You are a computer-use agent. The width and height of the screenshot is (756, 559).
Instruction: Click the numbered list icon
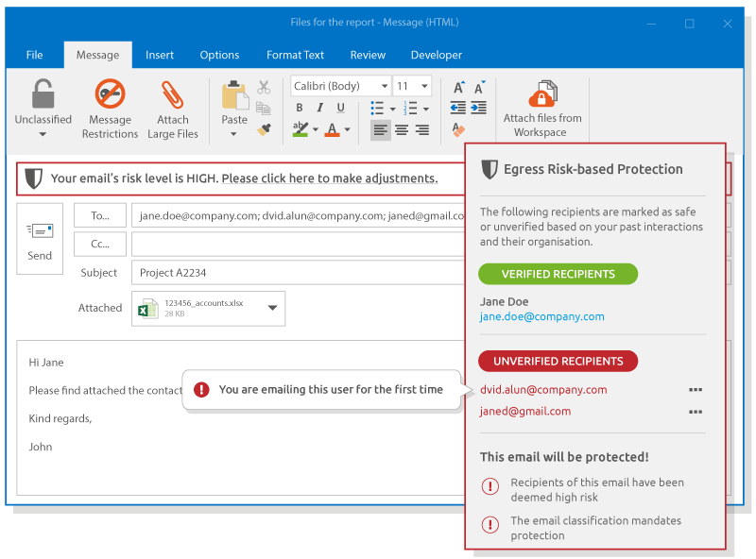point(410,109)
